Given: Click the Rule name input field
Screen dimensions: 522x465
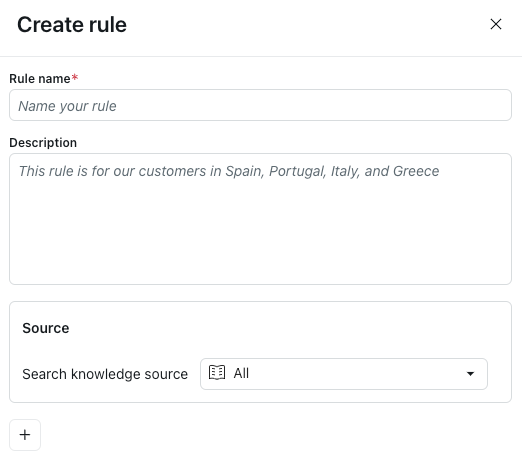Looking at the screenshot, I should coord(260,105).
